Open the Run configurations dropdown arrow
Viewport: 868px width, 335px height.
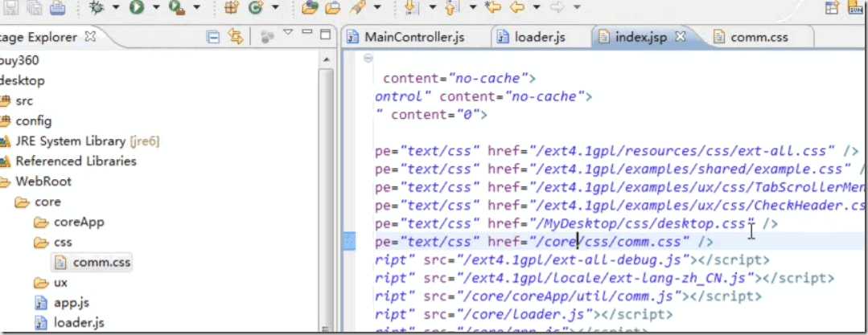(156, 8)
